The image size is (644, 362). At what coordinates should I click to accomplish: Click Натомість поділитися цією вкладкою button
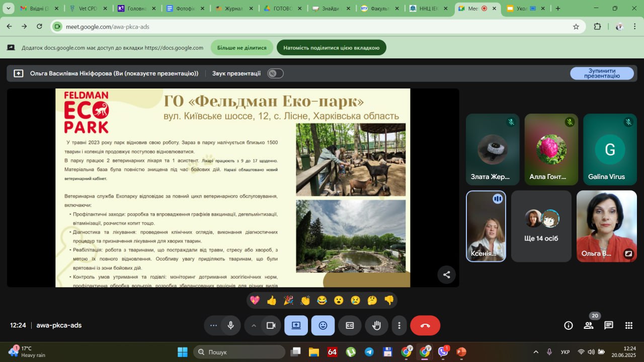[332, 48]
